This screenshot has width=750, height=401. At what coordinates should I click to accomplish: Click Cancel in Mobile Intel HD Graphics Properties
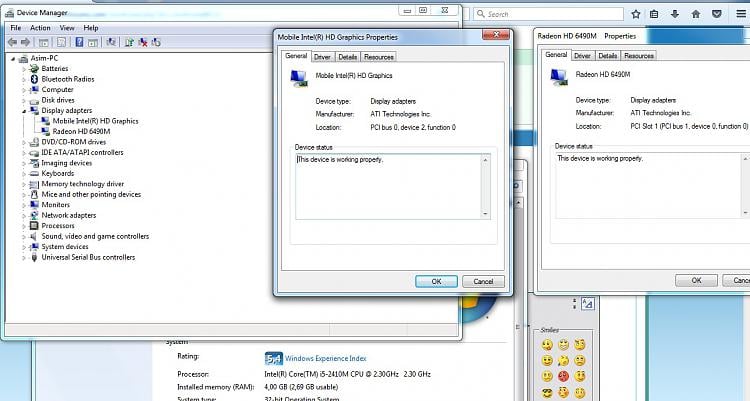click(483, 281)
